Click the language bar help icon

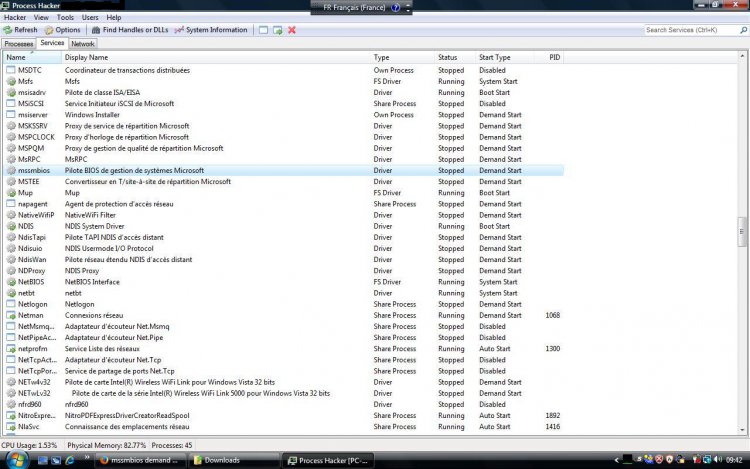pos(396,8)
